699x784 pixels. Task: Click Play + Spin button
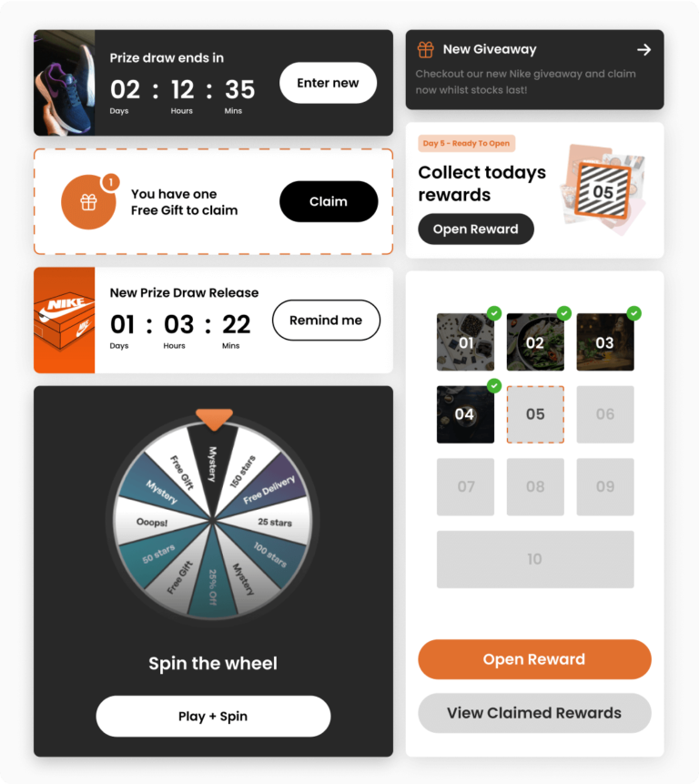coord(213,716)
